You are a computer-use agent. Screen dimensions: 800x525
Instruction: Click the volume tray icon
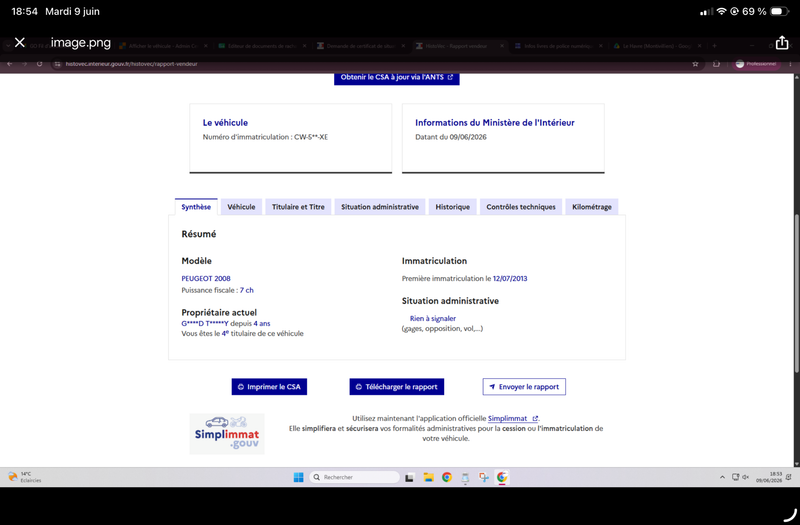(745, 477)
